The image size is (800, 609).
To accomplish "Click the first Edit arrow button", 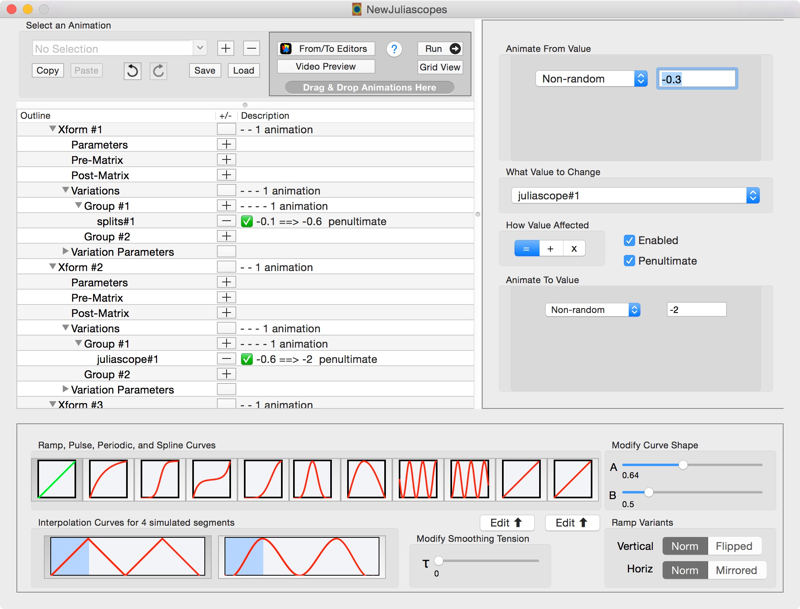I will [507, 523].
